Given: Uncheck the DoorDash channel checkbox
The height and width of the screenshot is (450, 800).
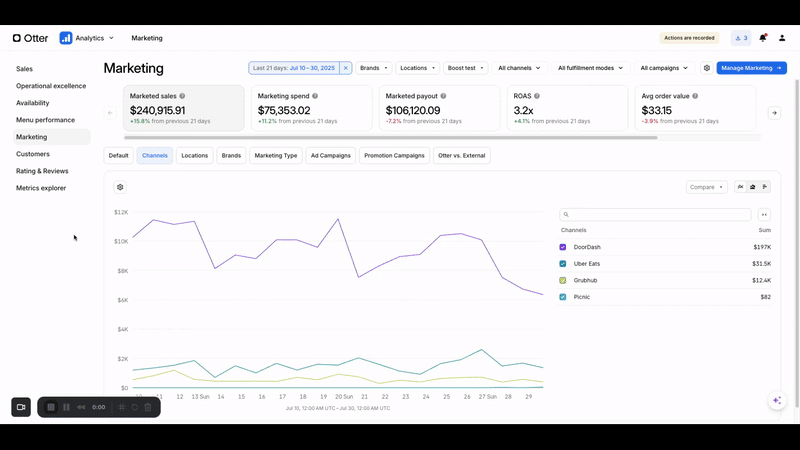Looking at the screenshot, I should tap(563, 247).
